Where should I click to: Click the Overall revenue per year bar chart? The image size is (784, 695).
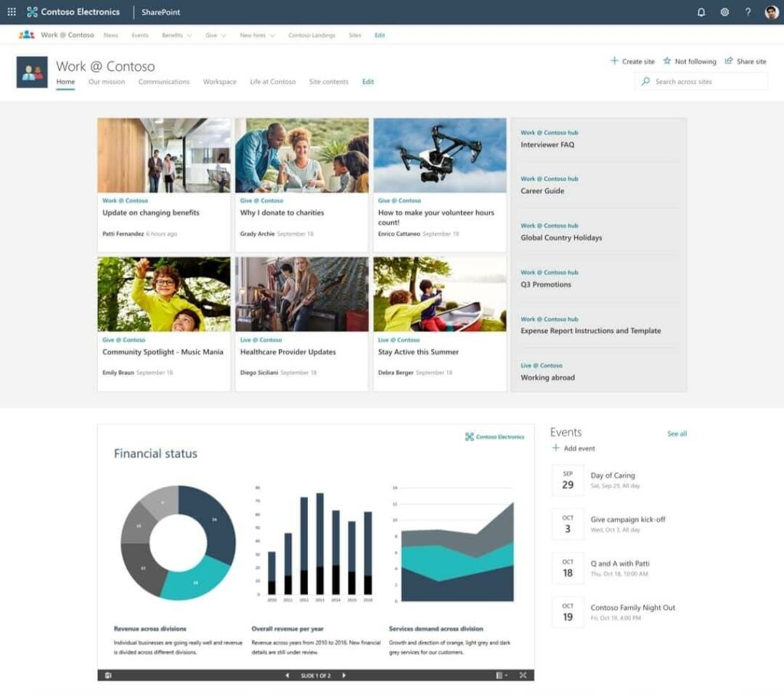click(x=315, y=544)
